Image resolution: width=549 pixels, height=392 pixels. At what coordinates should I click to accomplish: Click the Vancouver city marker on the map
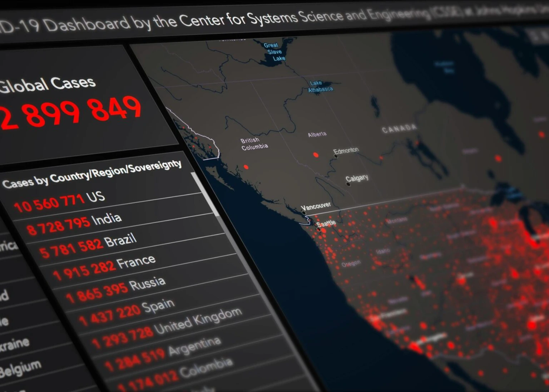tap(303, 213)
